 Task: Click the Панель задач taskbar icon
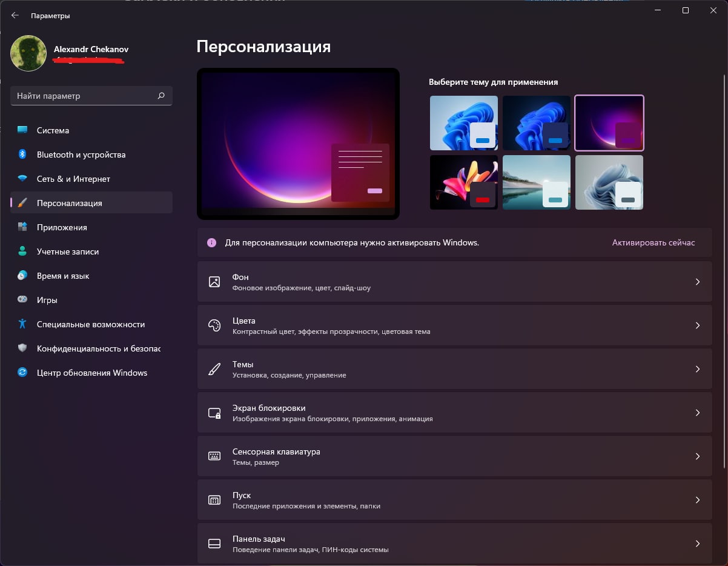click(214, 544)
